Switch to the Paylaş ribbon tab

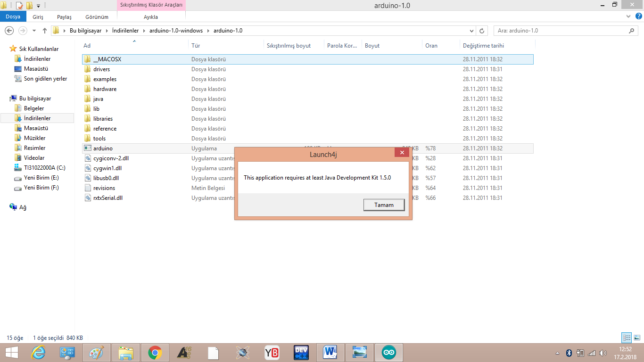(64, 17)
